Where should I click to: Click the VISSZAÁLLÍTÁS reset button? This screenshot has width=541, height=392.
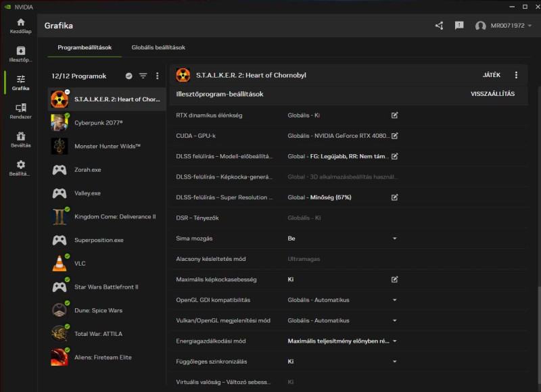[492, 94]
